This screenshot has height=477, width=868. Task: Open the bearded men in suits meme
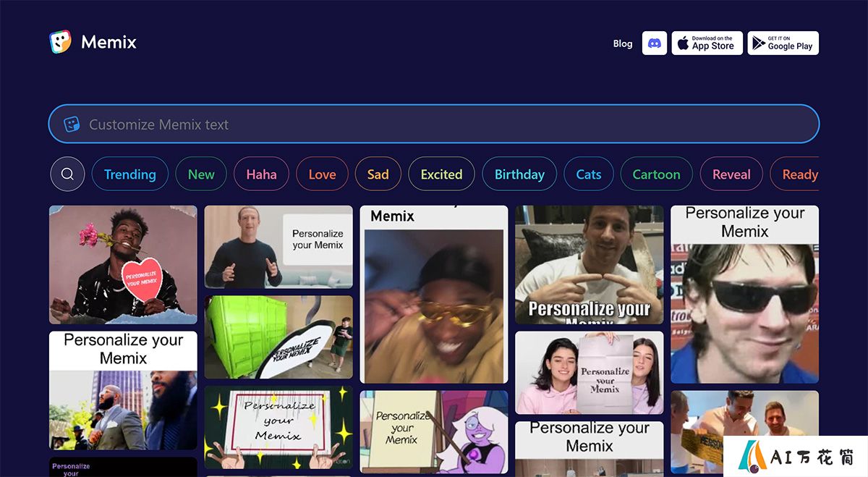[x=123, y=390]
